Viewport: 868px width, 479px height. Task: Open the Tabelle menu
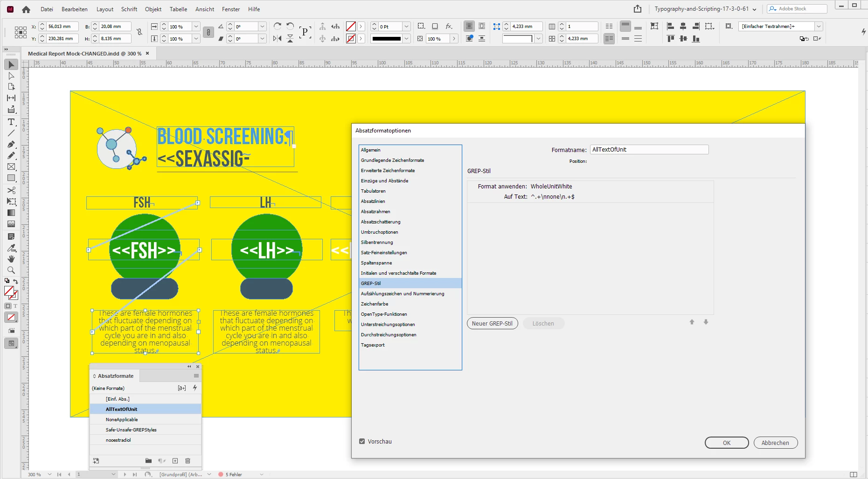[x=178, y=9]
